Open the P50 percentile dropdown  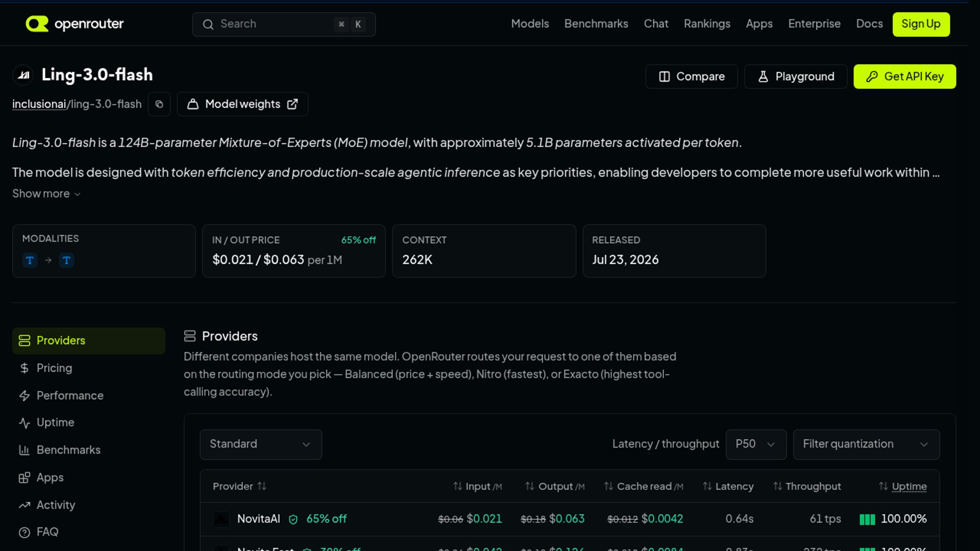pyautogui.click(x=756, y=444)
